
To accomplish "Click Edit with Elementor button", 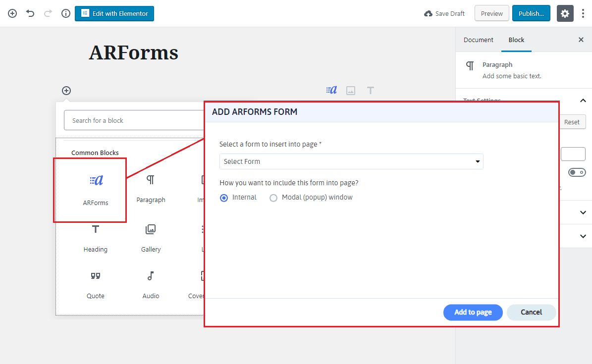I will click(114, 13).
